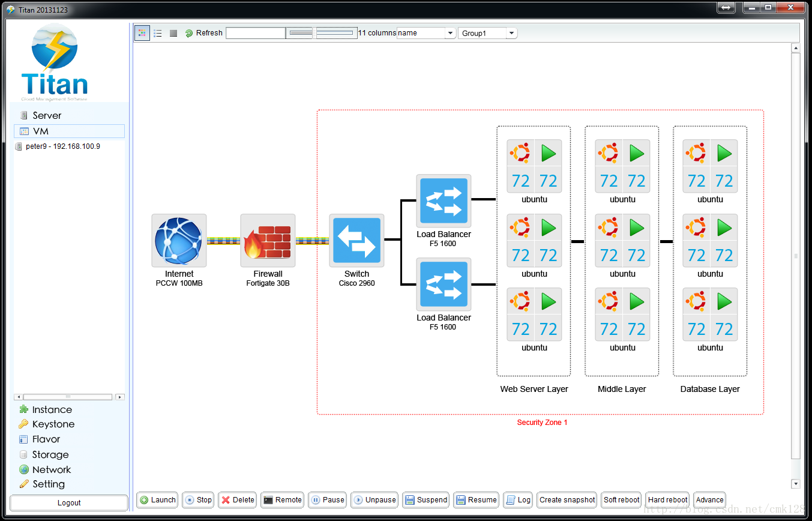Select top ubuntu VM in Web Server Layer
812x521 pixels.
pyautogui.click(x=534, y=166)
